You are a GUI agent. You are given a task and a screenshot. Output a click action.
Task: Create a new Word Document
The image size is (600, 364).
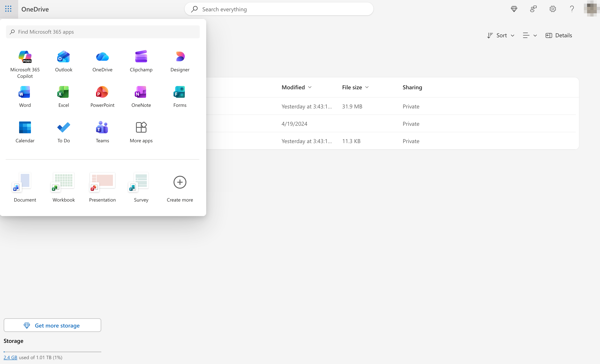25,187
